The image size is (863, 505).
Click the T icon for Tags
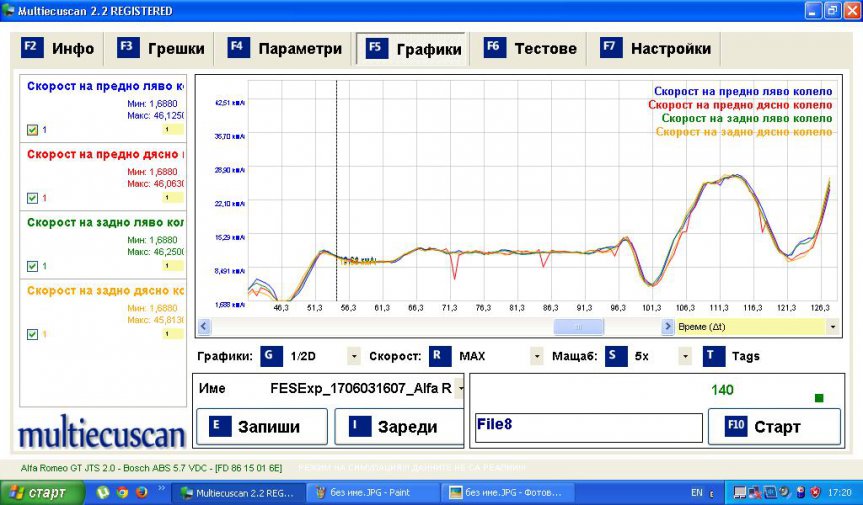tap(713, 355)
